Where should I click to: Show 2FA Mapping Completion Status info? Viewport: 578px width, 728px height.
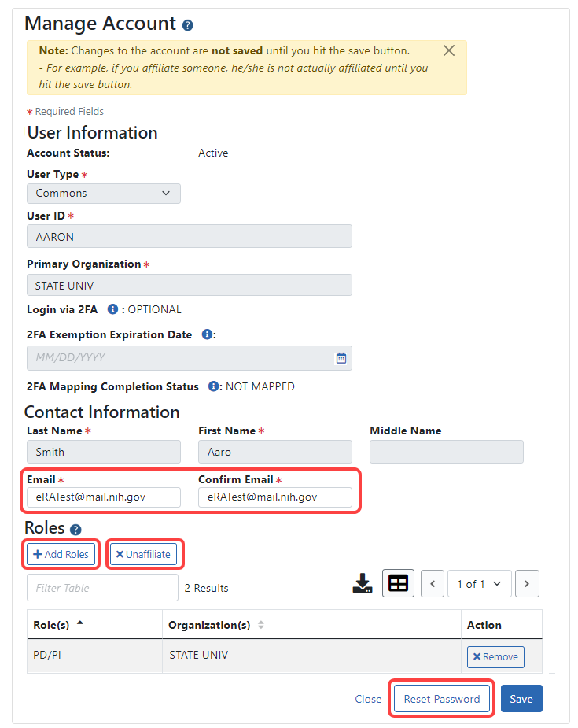point(213,386)
